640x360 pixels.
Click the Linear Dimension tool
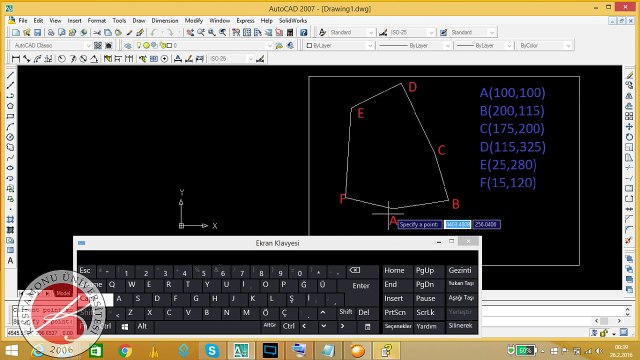[x=16, y=59]
